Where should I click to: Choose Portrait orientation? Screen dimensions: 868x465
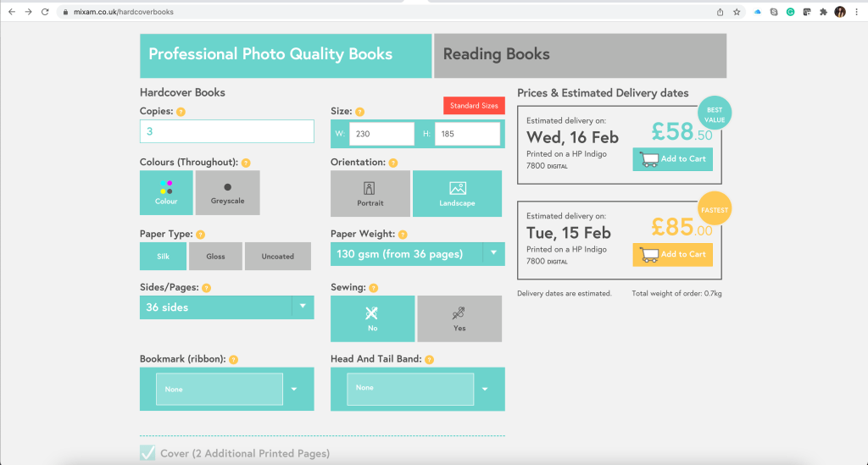tap(370, 193)
